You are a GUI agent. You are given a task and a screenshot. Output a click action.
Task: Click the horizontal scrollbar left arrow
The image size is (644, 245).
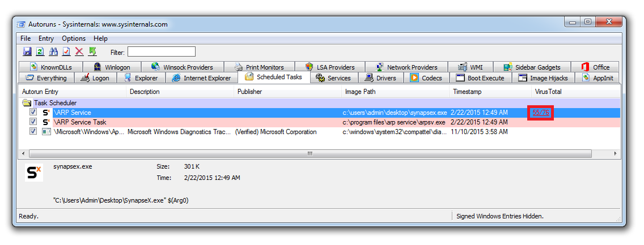pyautogui.click(x=23, y=154)
